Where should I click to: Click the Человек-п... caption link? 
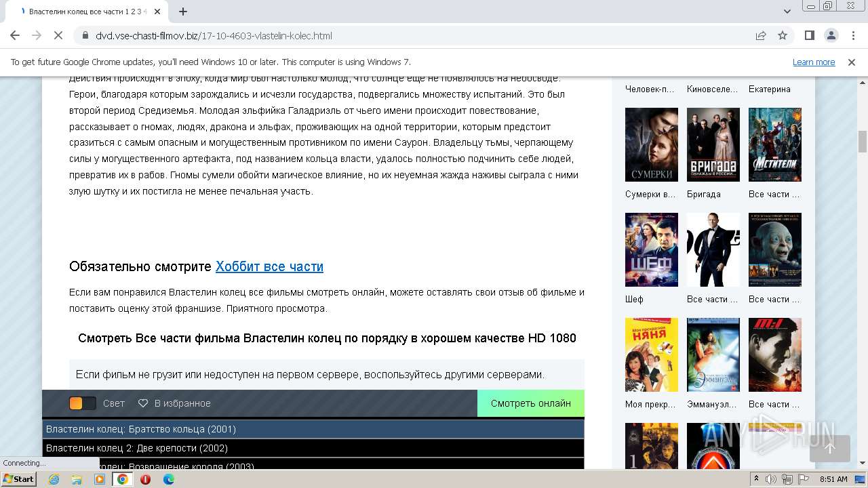pyautogui.click(x=650, y=89)
